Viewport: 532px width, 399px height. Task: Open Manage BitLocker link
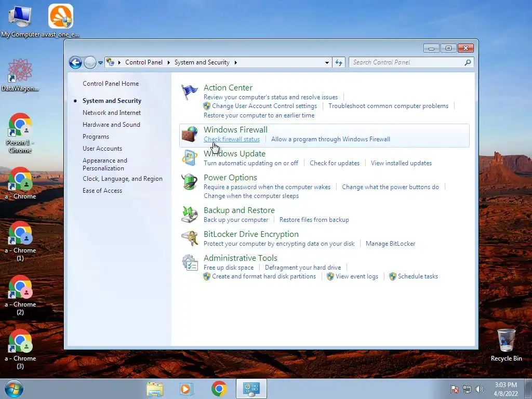390,244
